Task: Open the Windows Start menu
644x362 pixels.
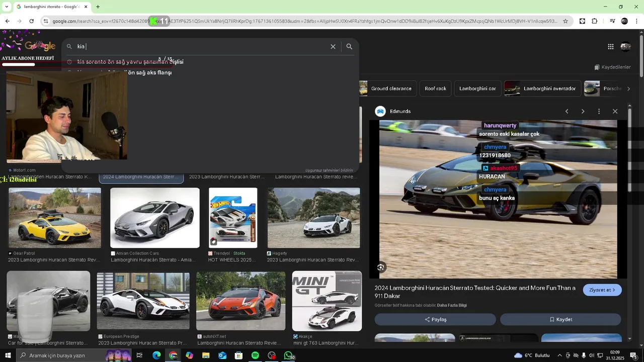Action: [x=8, y=355]
